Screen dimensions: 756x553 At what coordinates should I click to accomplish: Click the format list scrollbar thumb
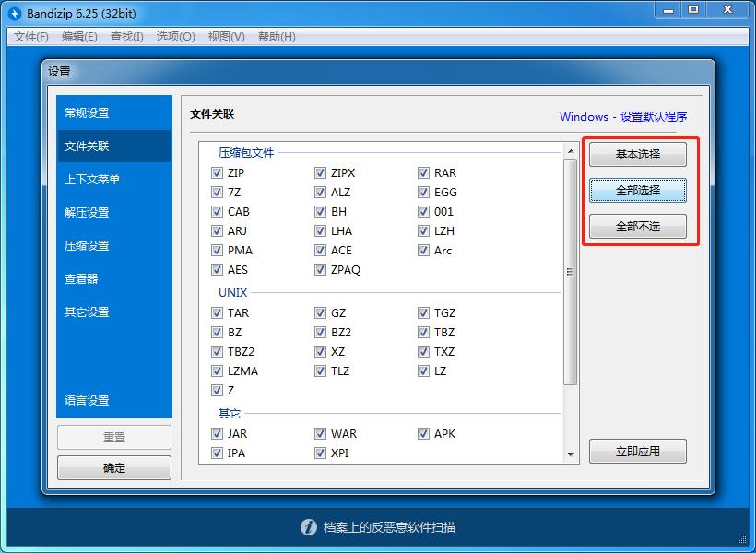(571, 272)
